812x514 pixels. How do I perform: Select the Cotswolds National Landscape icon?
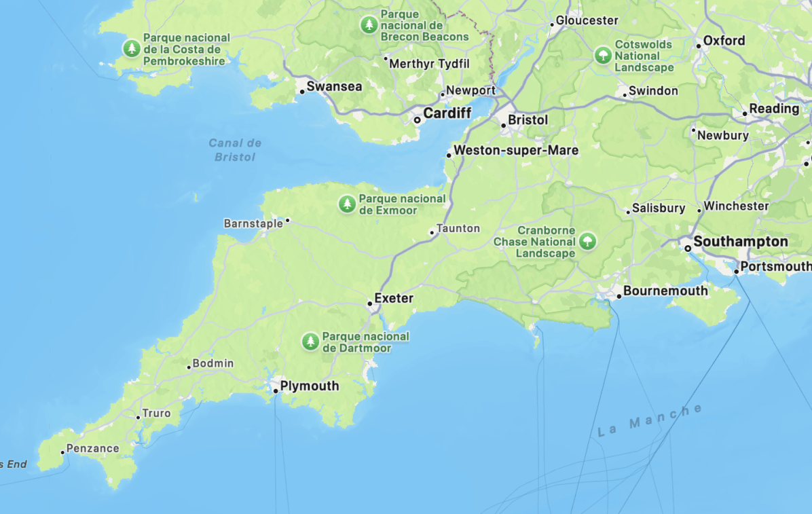click(x=603, y=55)
